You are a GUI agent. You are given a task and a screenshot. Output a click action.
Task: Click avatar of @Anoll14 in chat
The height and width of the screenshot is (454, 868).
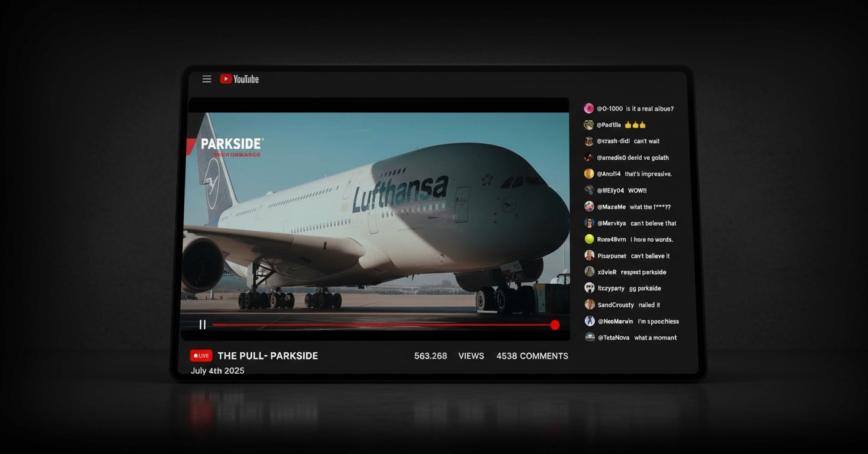pos(589,174)
